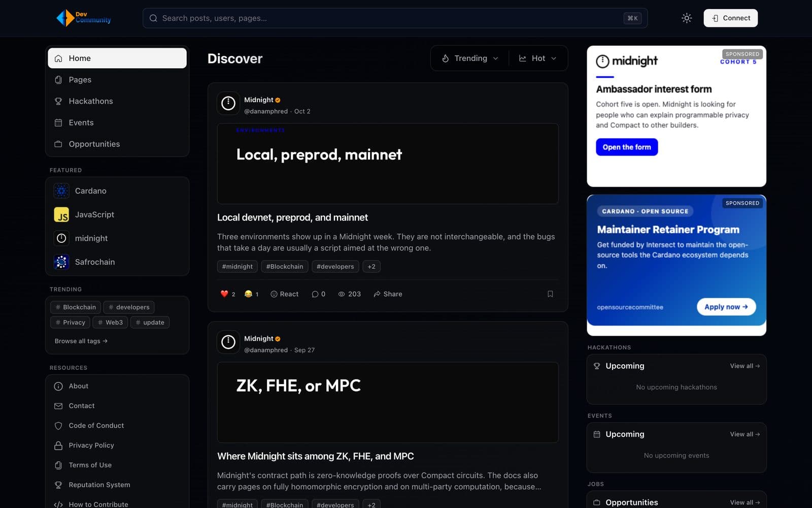The width and height of the screenshot is (812, 508).
Task: Click the midnight community icon in Featured
Action: (x=61, y=238)
